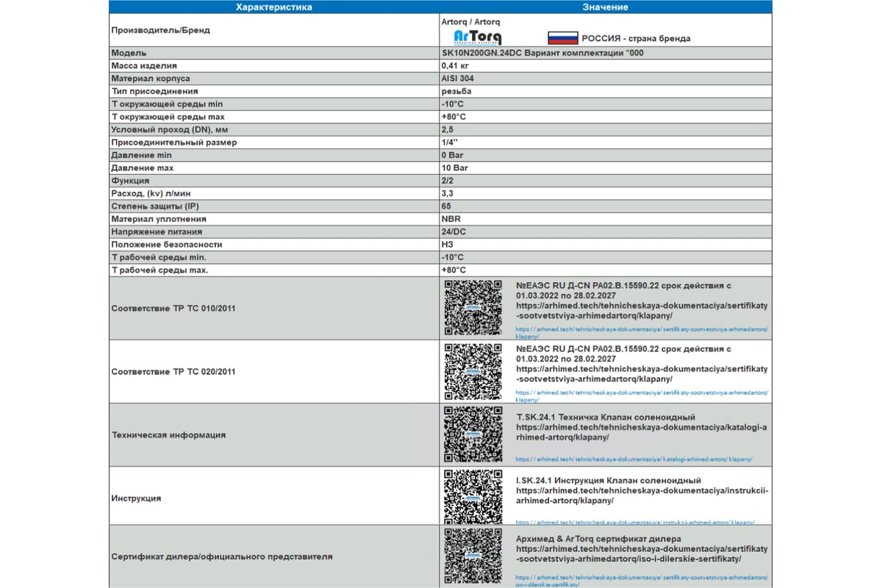Click the "Положение безопасности" label

pyautogui.click(x=166, y=244)
